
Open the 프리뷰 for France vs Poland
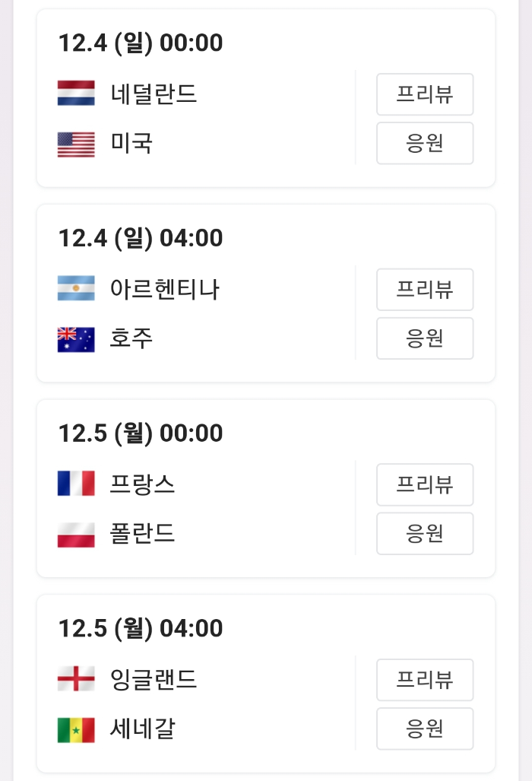425,484
